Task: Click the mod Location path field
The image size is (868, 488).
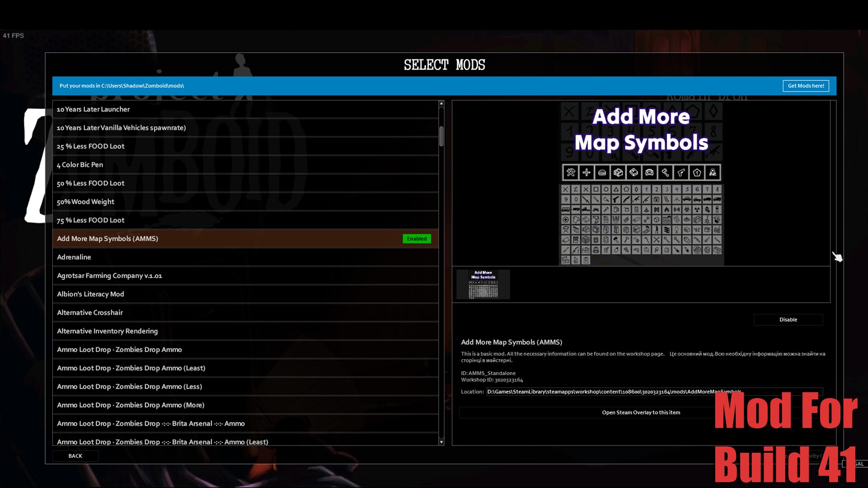Action: tap(654, 392)
